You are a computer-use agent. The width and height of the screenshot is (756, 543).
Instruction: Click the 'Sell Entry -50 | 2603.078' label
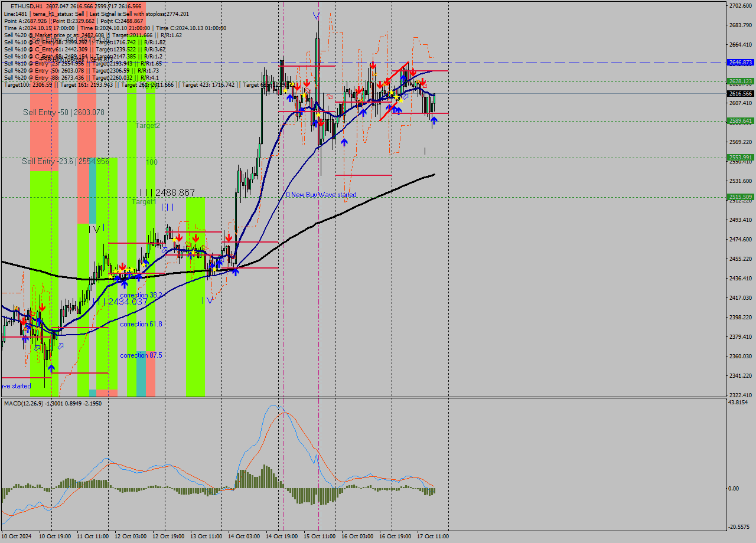[64, 112]
